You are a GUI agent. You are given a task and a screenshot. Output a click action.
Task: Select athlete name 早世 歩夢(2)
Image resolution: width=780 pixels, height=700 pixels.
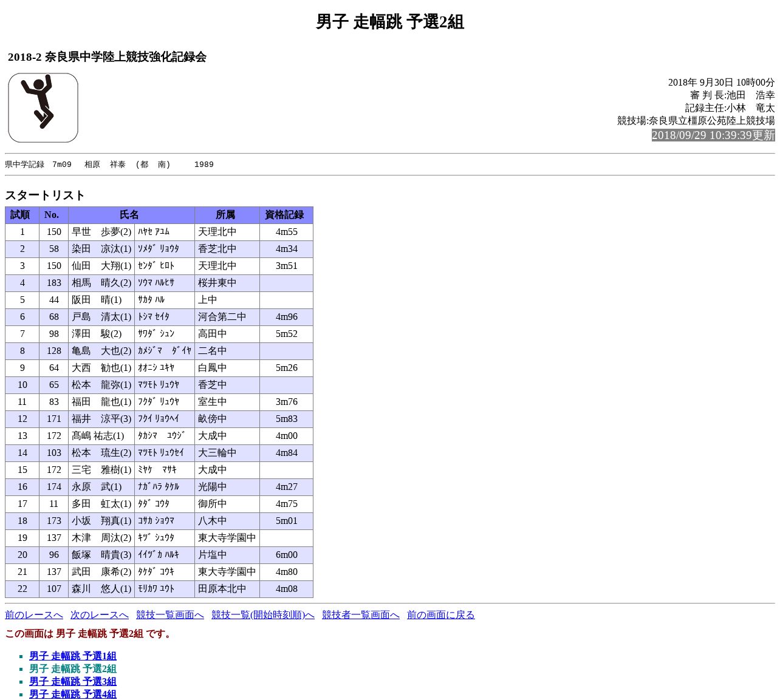tap(101, 232)
